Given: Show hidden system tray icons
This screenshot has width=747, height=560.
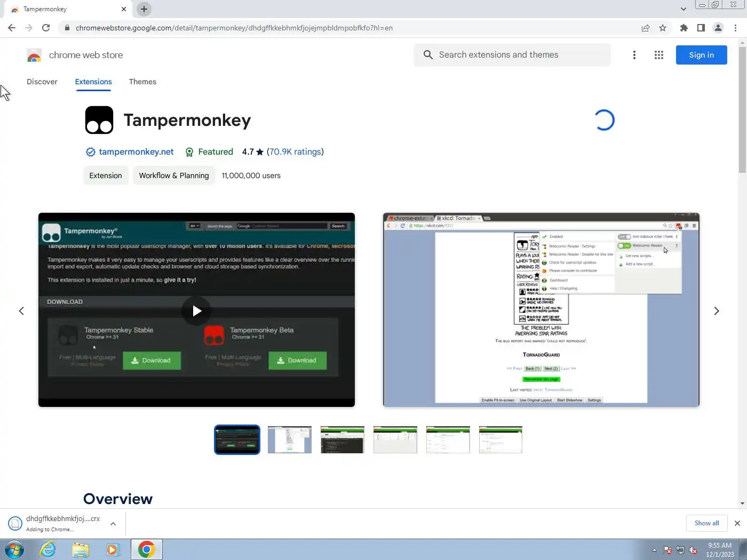Looking at the screenshot, I should coord(654,550).
